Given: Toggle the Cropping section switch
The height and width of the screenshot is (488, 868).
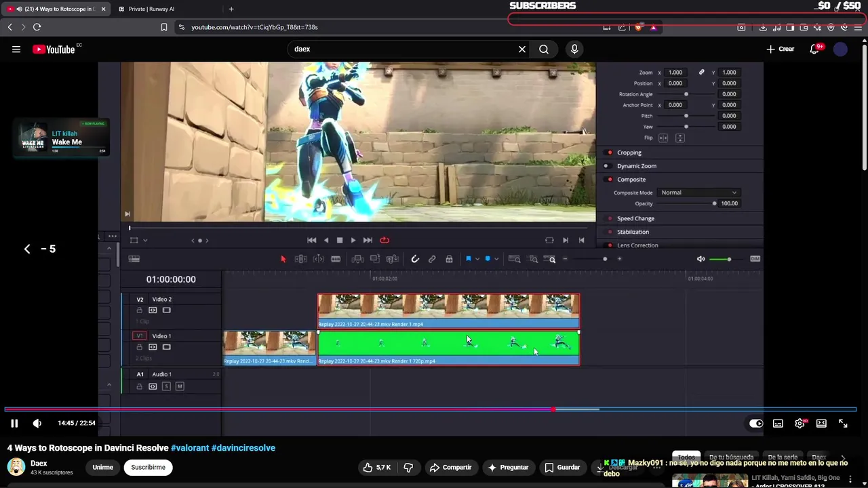Looking at the screenshot, I should [x=610, y=152].
